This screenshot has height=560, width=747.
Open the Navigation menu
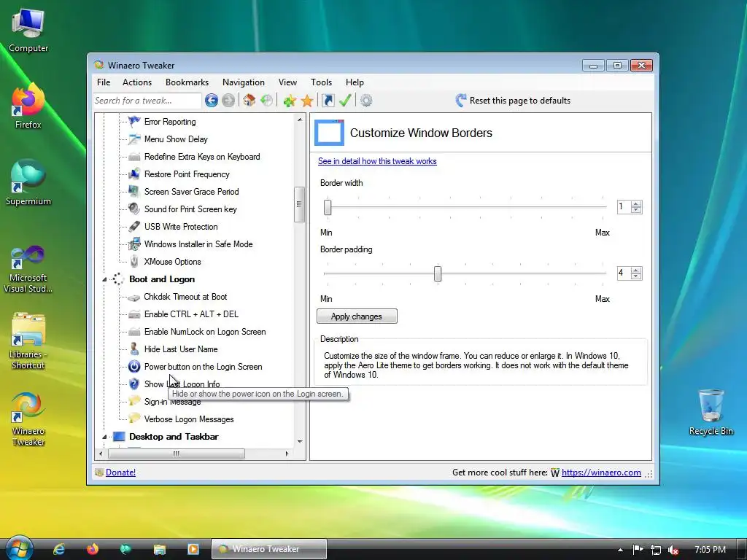[244, 82]
